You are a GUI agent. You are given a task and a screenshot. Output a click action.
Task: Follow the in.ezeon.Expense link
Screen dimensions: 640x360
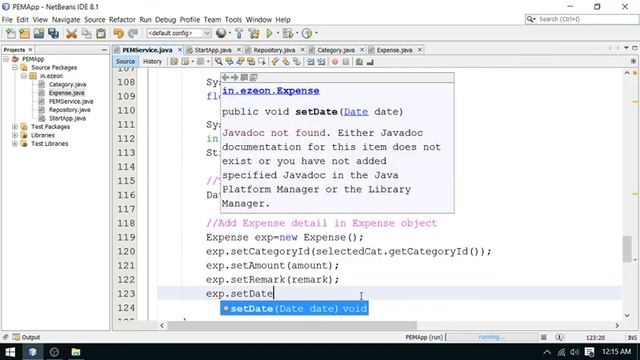(x=271, y=91)
